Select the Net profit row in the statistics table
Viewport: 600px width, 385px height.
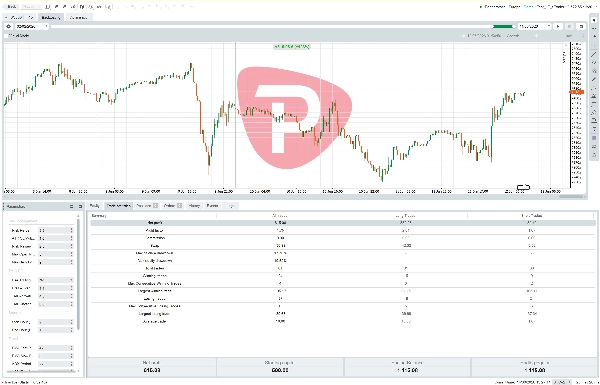pyautogui.click(x=343, y=222)
